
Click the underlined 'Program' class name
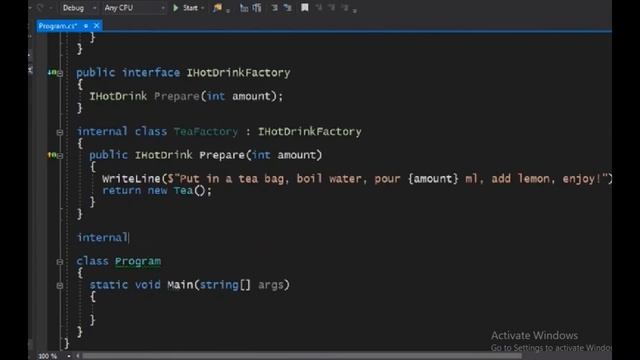click(x=138, y=261)
